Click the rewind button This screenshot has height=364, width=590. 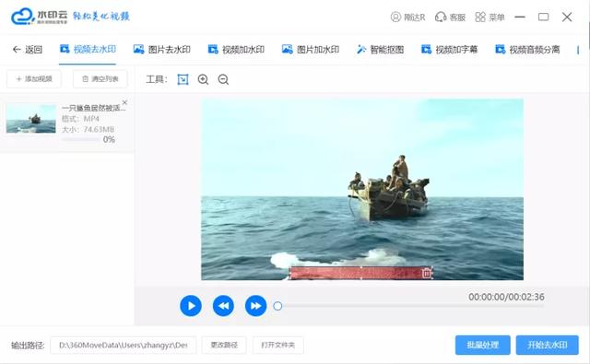(223, 306)
